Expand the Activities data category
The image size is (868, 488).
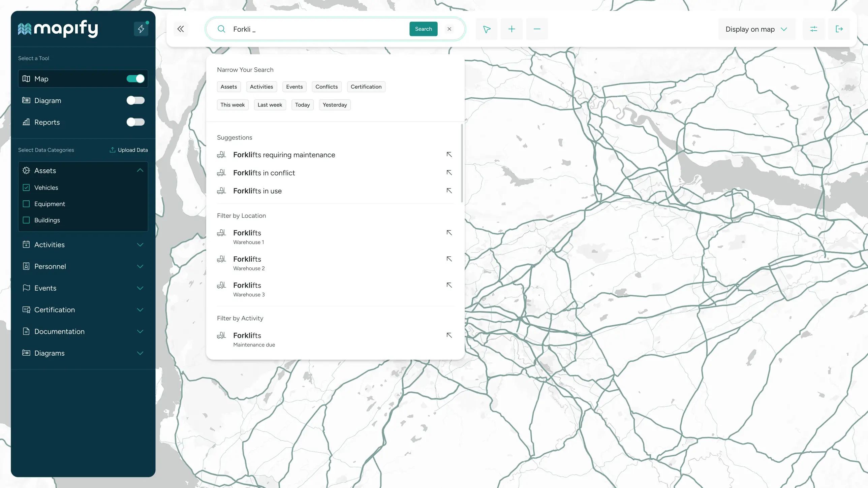pyautogui.click(x=140, y=245)
